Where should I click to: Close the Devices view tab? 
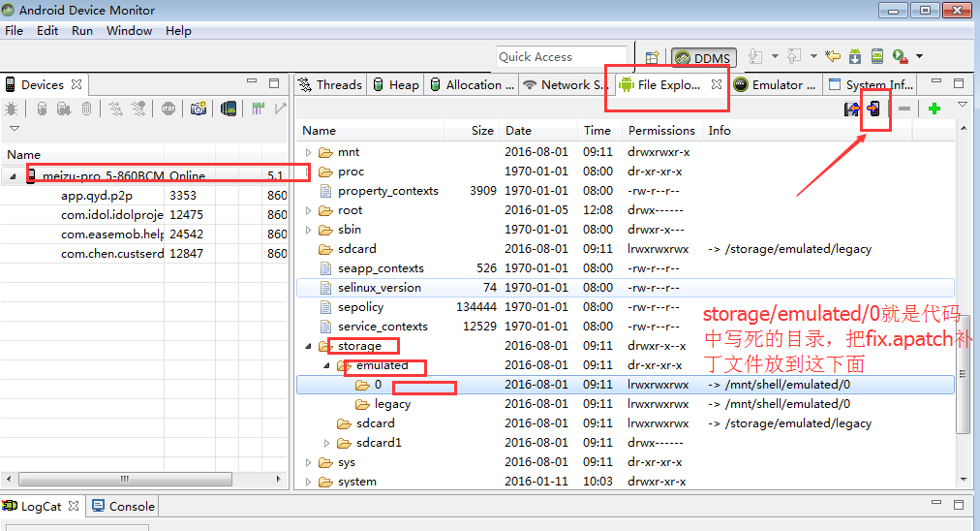click(77, 83)
